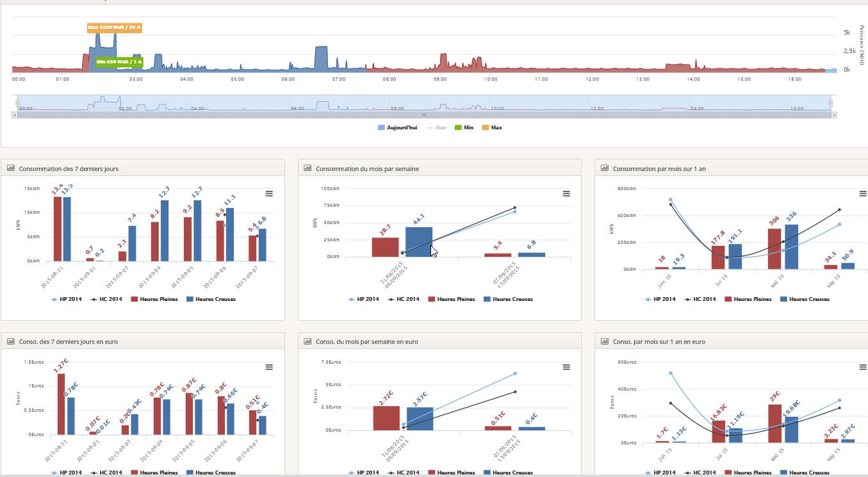
Task: Click the 336 blue bar for aoû 15
Action: (x=791, y=247)
